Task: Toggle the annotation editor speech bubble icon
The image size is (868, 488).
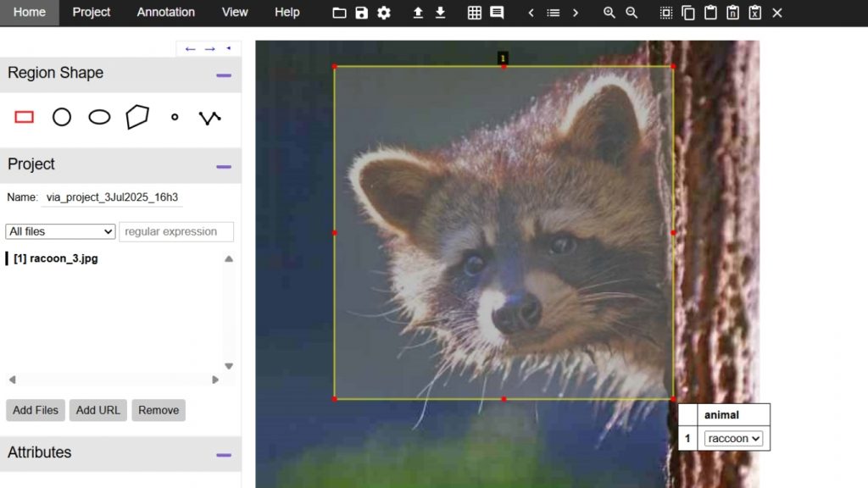Action: tap(497, 13)
